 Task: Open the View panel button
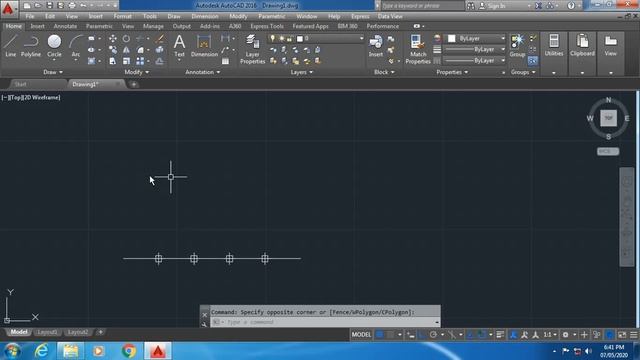pyautogui.click(x=611, y=45)
